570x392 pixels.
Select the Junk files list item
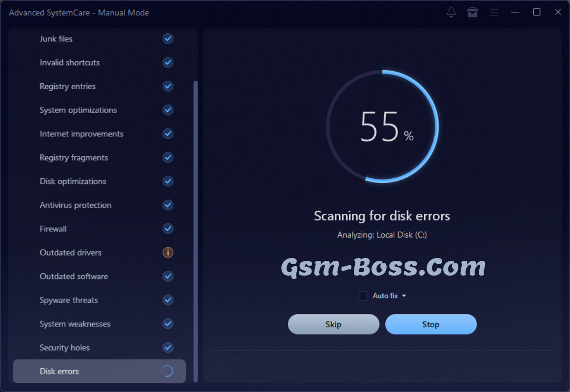point(99,38)
